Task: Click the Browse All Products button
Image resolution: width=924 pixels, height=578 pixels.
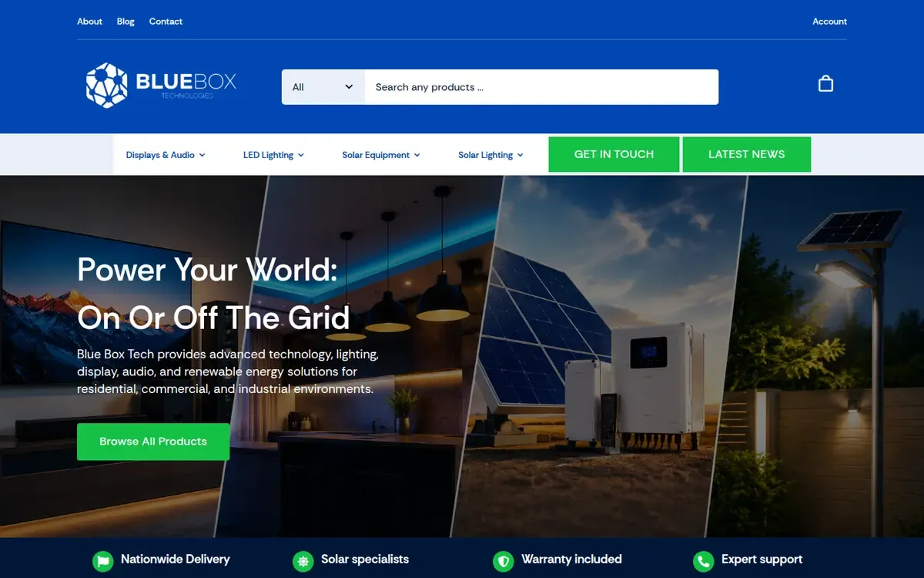Action: click(153, 442)
